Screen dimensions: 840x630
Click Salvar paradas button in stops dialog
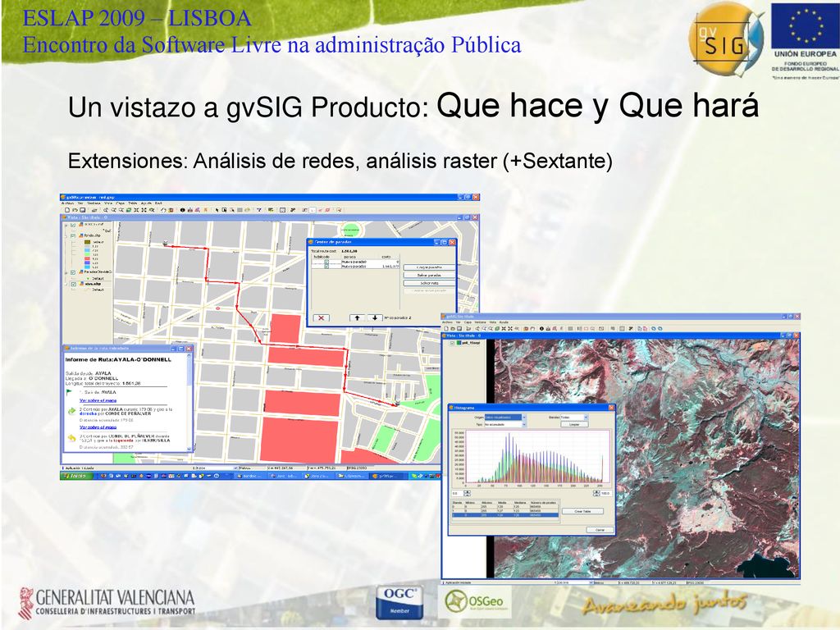[x=429, y=276]
